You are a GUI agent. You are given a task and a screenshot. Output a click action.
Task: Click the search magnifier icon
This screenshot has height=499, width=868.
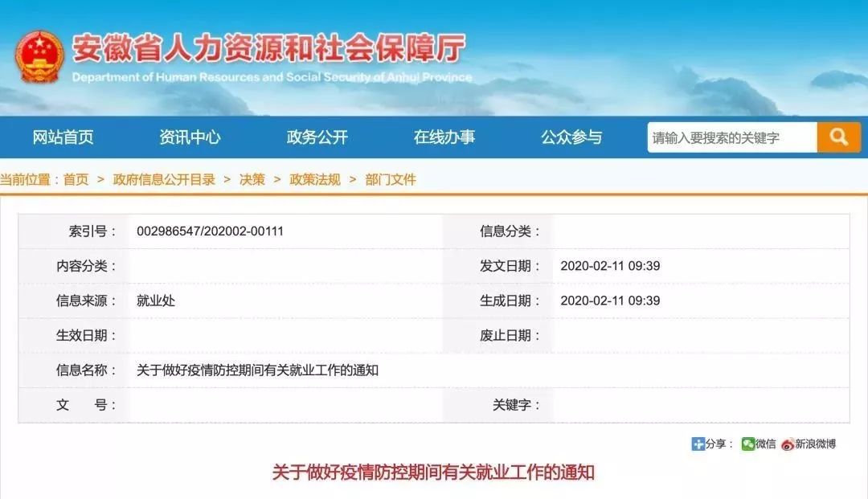click(838, 137)
